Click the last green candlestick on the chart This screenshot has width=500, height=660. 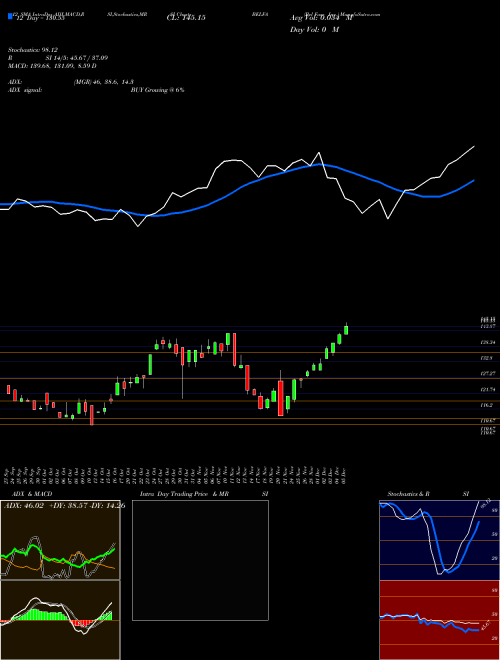(x=346, y=330)
